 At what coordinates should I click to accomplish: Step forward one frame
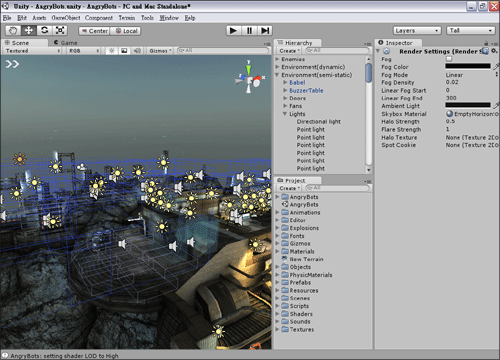point(265,31)
